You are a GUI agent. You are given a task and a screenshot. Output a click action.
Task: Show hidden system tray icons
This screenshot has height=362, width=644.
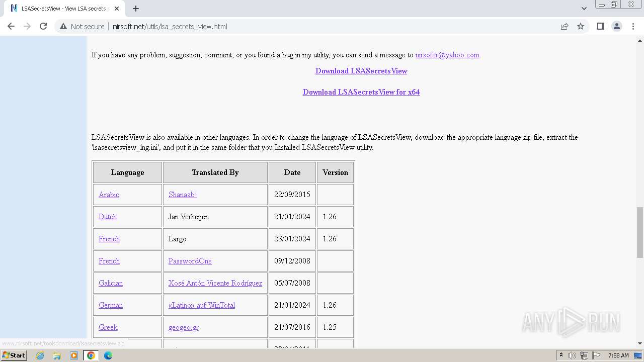pos(561,355)
